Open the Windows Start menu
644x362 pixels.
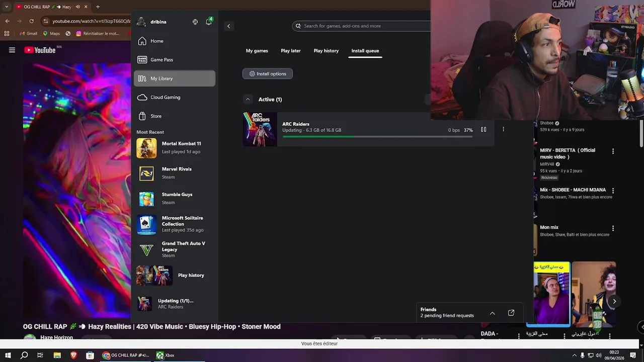tap(8, 355)
